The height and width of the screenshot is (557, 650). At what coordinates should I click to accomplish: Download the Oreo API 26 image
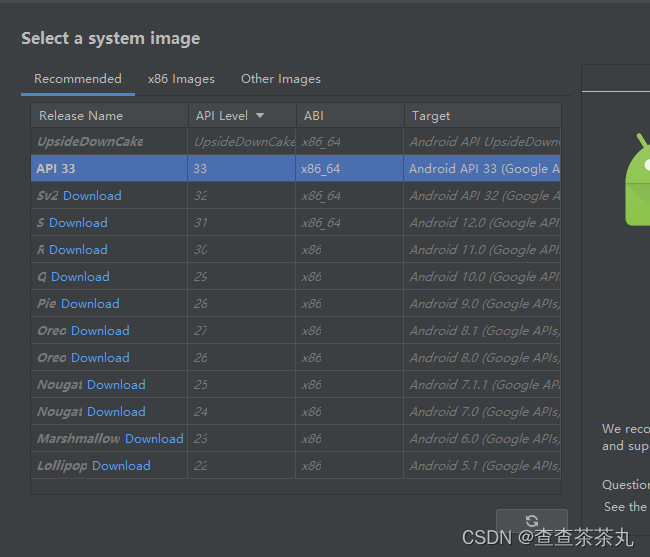(100, 357)
